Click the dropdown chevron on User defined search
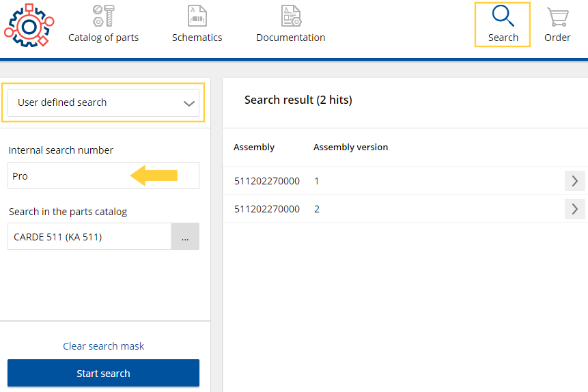The height and width of the screenshot is (392, 588). [189, 104]
